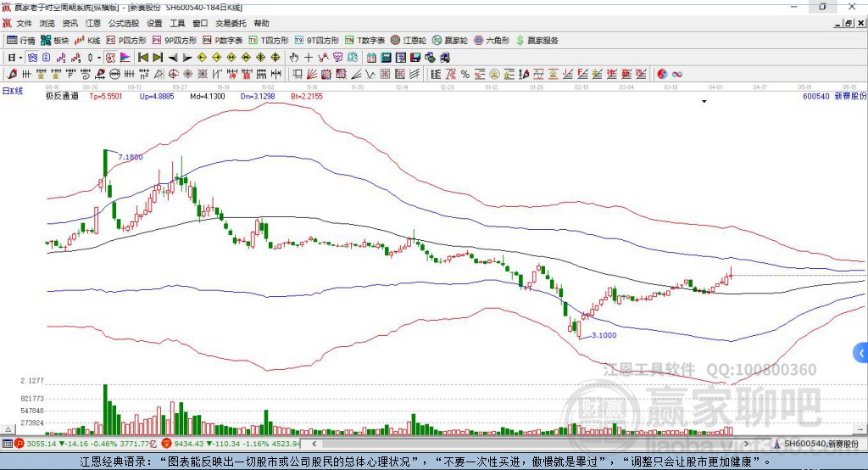Open the P四方形 tool
Viewport: 868px width, 470px height.
[x=126, y=41]
